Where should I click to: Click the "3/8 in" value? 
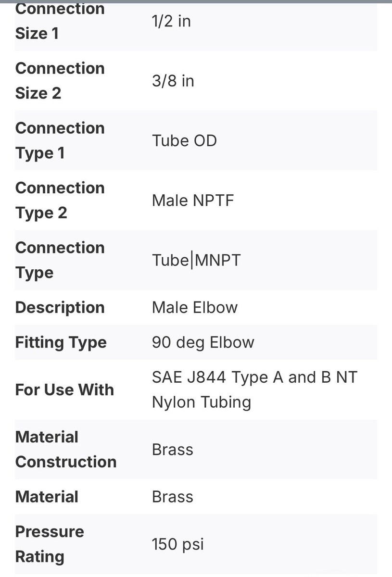coord(173,81)
